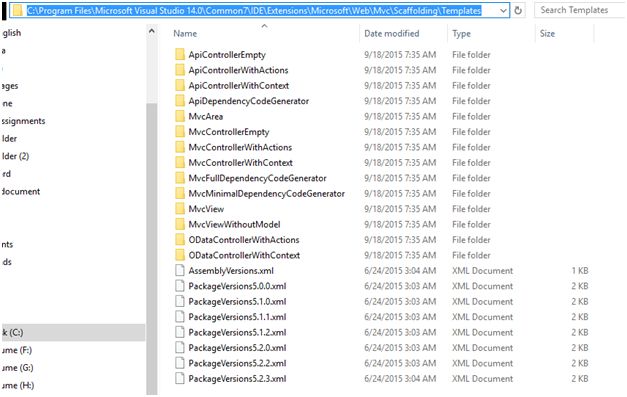Sort files by Type column
Screen dimensions: 627x397
[461, 34]
